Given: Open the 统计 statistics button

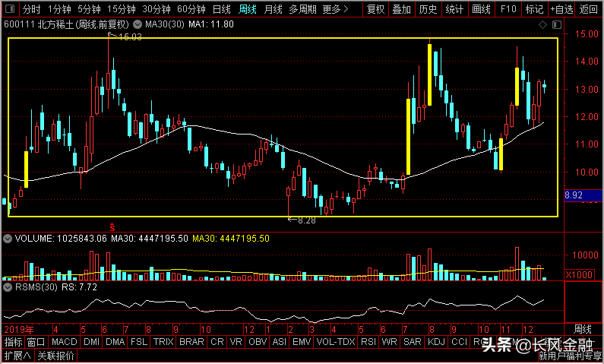Looking at the screenshot, I should tap(454, 9).
